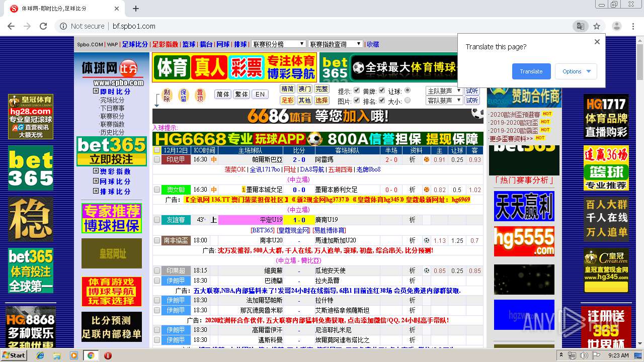Click the 排球比分 box icon in sidebar
644x362 pixels.
point(96,191)
